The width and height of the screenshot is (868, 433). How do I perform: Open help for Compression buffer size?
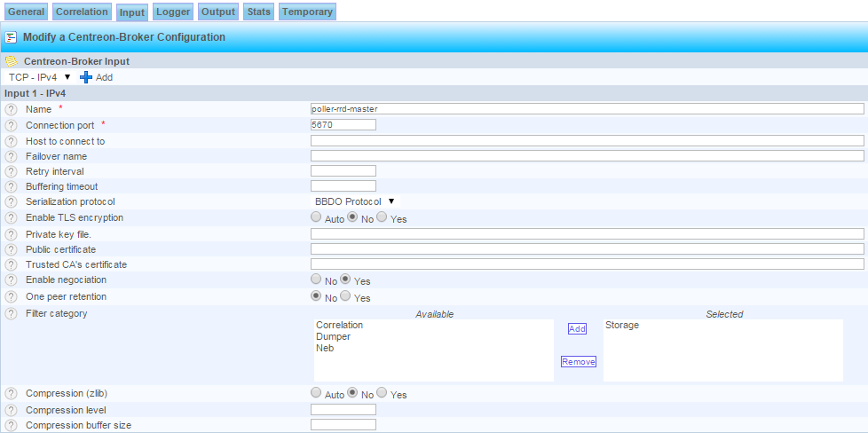pyautogui.click(x=11, y=425)
